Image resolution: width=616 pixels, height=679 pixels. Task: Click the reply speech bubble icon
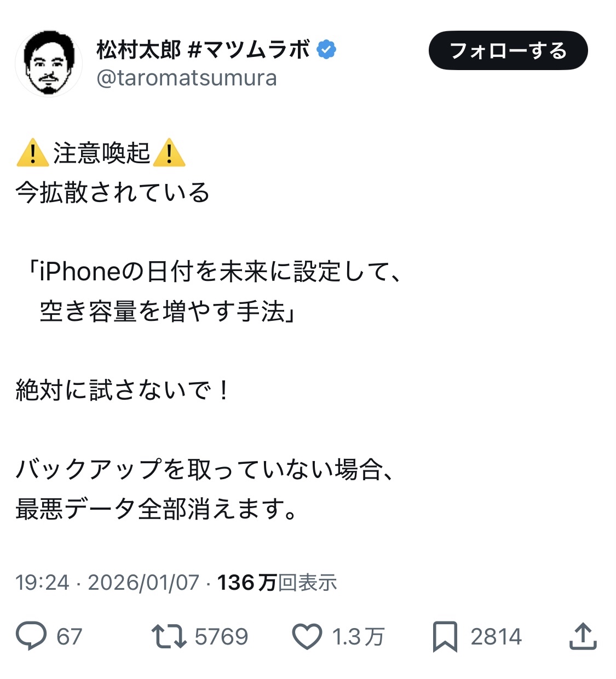click(x=31, y=636)
